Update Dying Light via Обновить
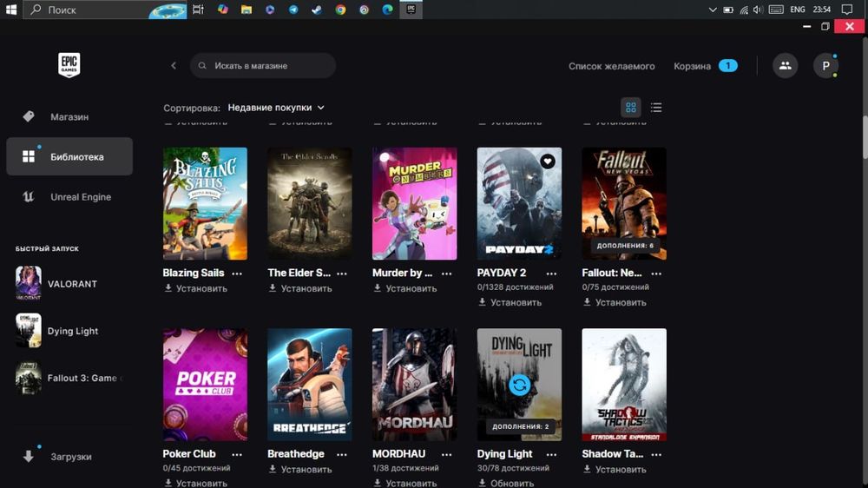 click(507, 483)
